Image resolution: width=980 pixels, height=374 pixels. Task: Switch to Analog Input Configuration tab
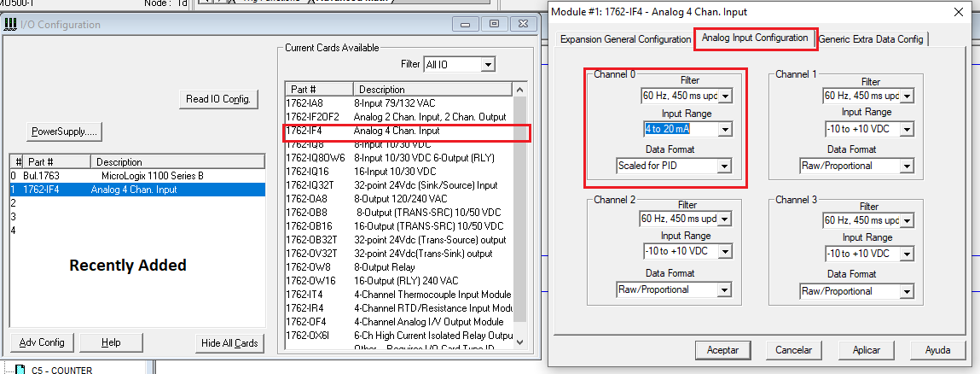(x=755, y=38)
